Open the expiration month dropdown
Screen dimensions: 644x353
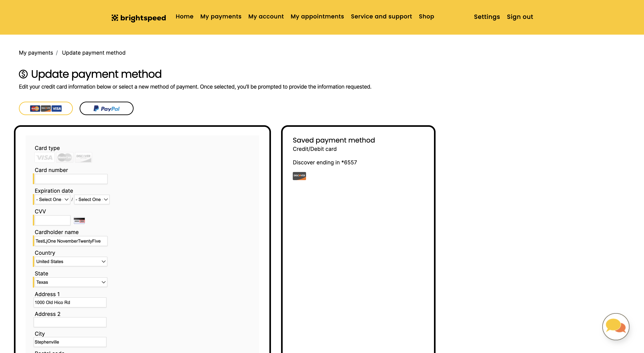pos(52,199)
